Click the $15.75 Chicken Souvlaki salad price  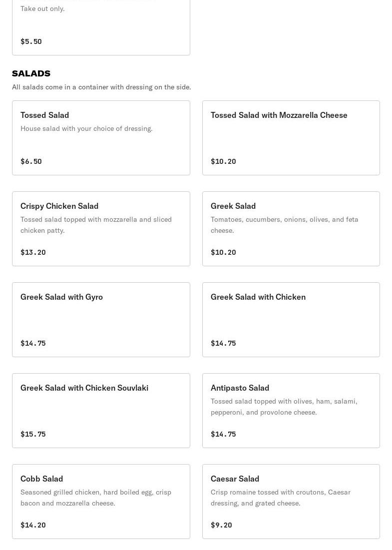click(33, 434)
